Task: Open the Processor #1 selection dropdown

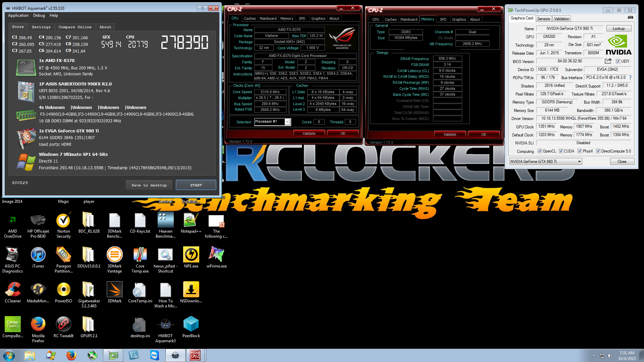Action: click(287, 122)
